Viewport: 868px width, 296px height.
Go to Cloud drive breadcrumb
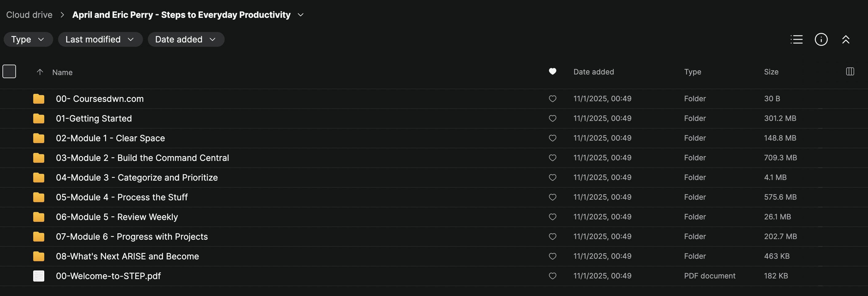pyautogui.click(x=29, y=15)
